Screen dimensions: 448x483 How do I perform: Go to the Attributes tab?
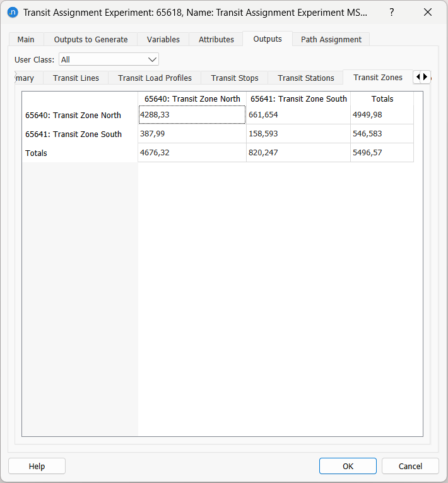coord(216,39)
